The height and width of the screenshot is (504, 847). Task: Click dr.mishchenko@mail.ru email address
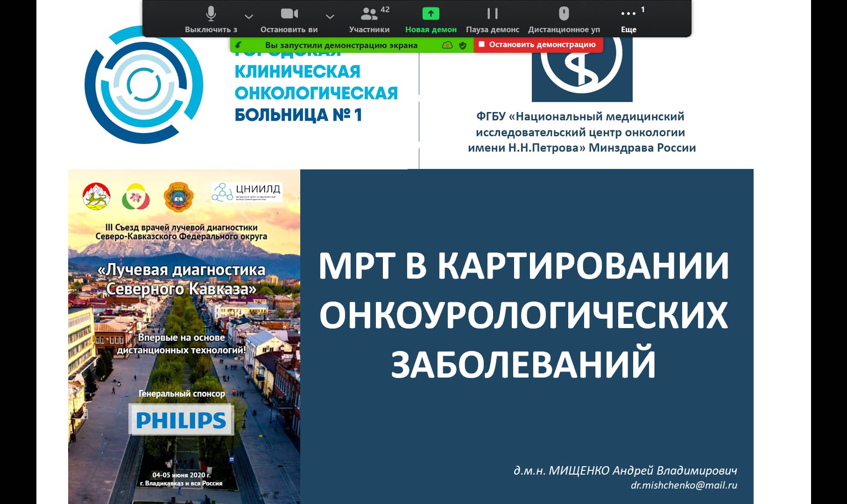(684, 485)
